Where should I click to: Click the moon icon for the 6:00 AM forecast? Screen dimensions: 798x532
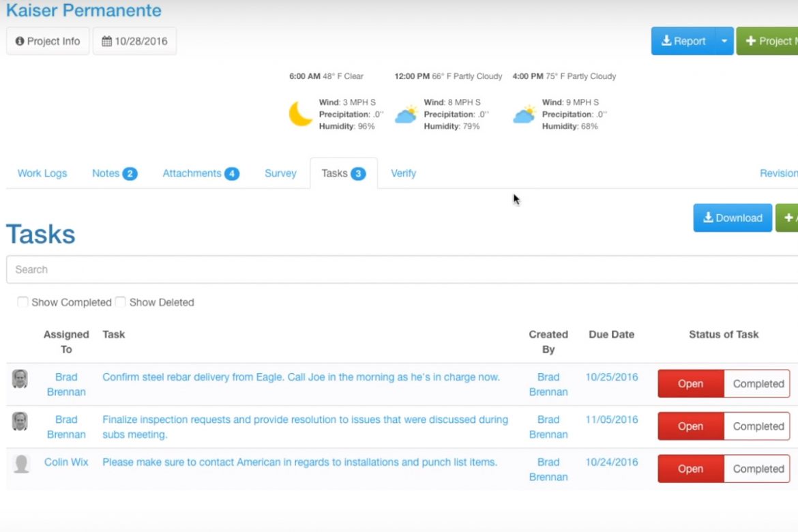300,113
